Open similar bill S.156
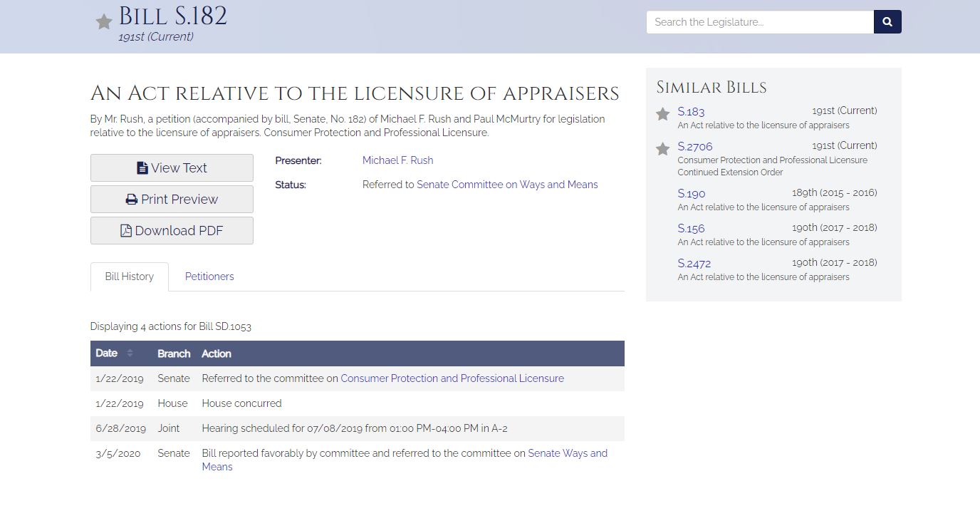 coord(691,229)
